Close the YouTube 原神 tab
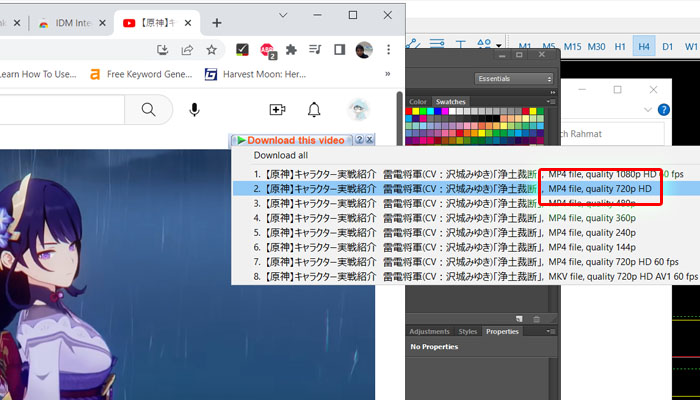The width and height of the screenshot is (700, 400). coord(188,23)
